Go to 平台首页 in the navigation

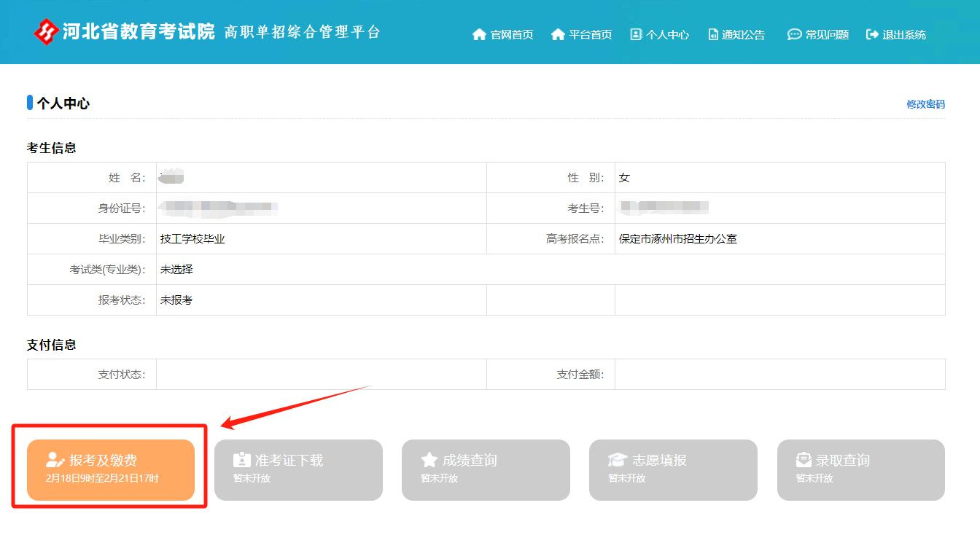(590, 34)
